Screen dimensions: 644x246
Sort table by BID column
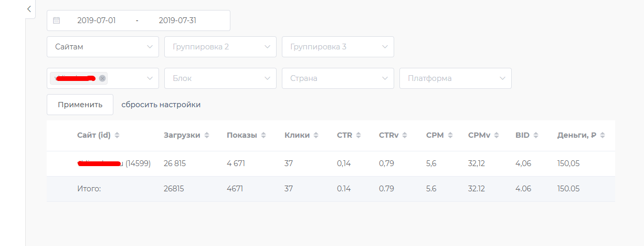click(536, 135)
